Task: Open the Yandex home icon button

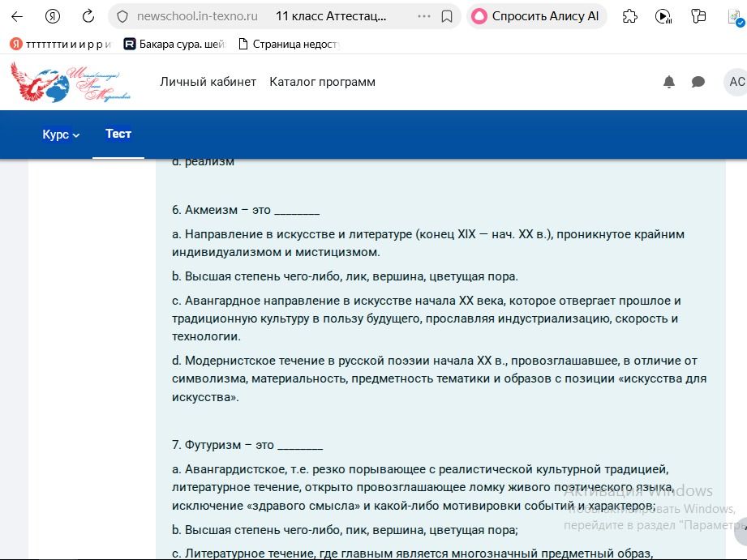Action: (x=53, y=17)
